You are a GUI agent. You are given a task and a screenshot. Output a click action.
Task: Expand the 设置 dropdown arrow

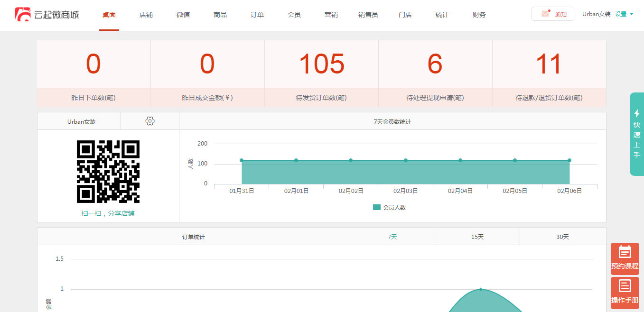(x=632, y=14)
